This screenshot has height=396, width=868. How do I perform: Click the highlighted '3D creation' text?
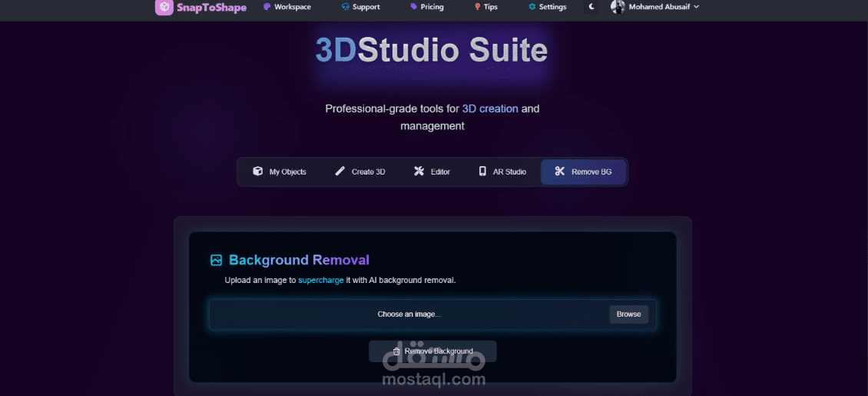(x=490, y=108)
